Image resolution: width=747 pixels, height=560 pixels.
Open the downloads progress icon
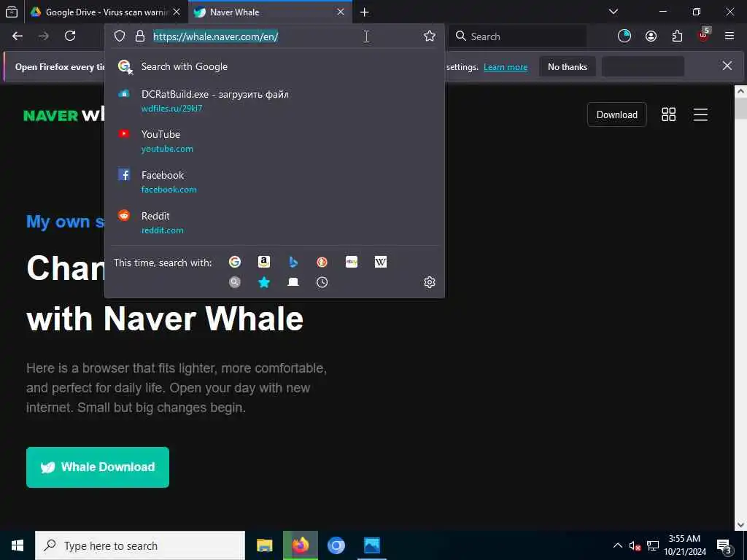(x=624, y=36)
